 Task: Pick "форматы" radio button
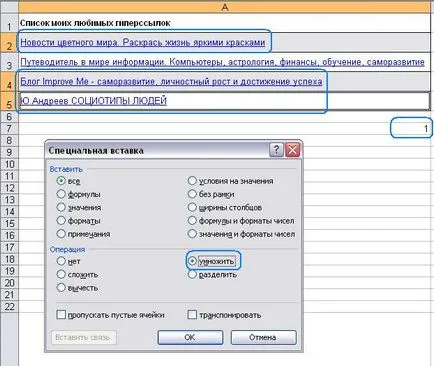coord(61,221)
